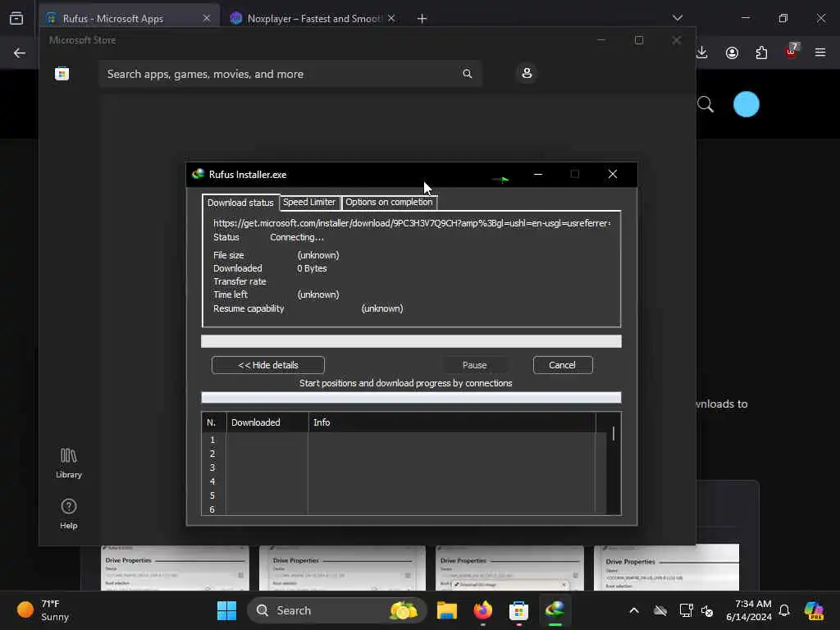This screenshot has width=840, height=630.
Task: Open Internet Download Manager taskbar icon
Action: [x=555, y=610]
